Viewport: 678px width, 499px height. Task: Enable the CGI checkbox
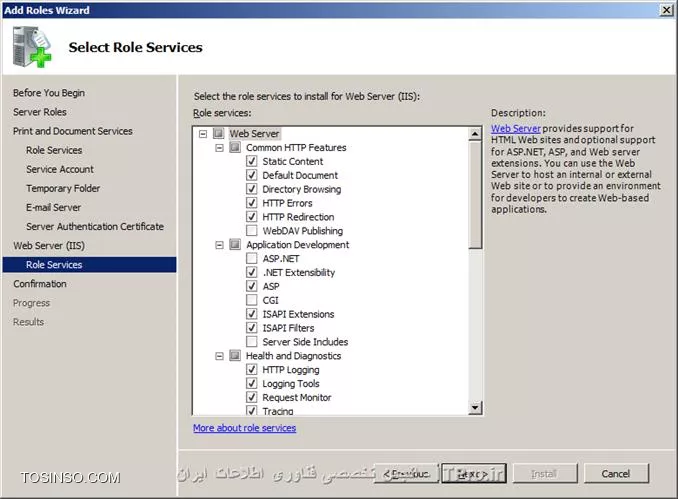[252, 300]
